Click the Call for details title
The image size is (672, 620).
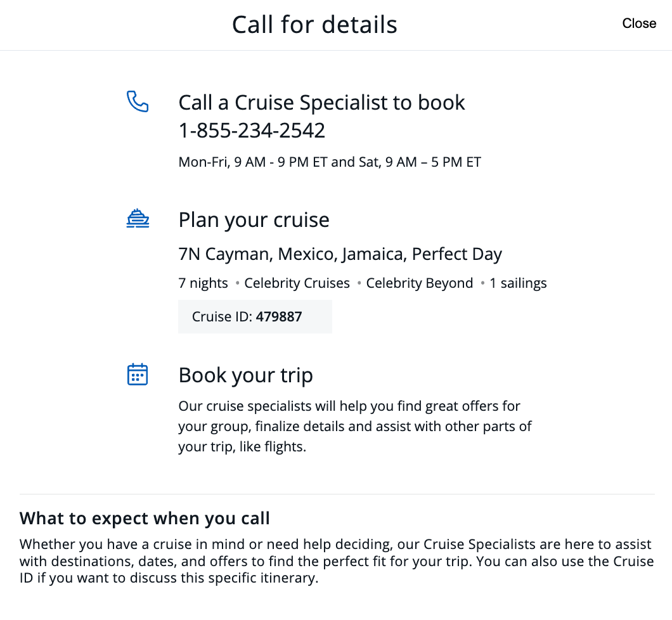pyautogui.click(x=314, y=24)
